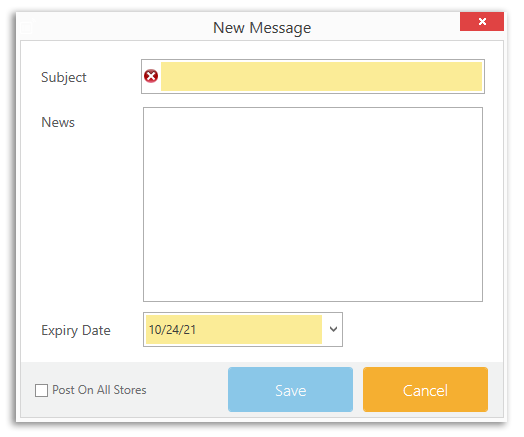Focus the yellow Subject input field
The height and width of the screenshot is (437, 524).
point(321,77)
